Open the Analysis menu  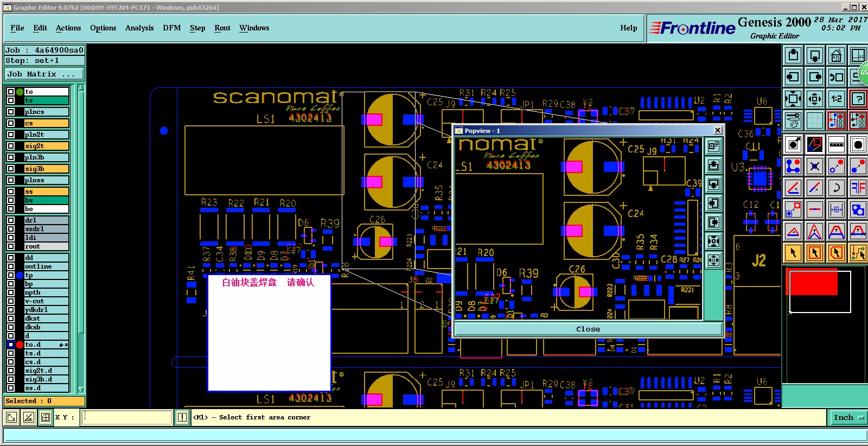pos(139,28)
